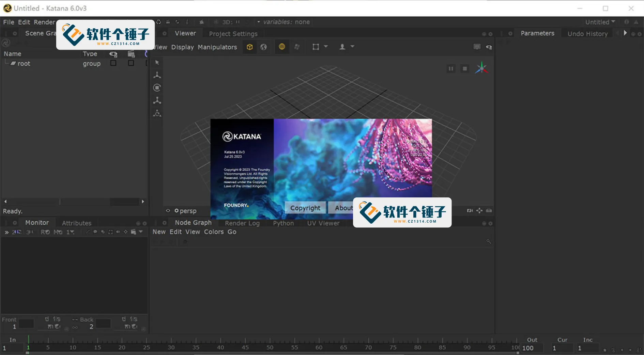
Task: Open the Untitled layout dropdown
Action: click(600, 22)
